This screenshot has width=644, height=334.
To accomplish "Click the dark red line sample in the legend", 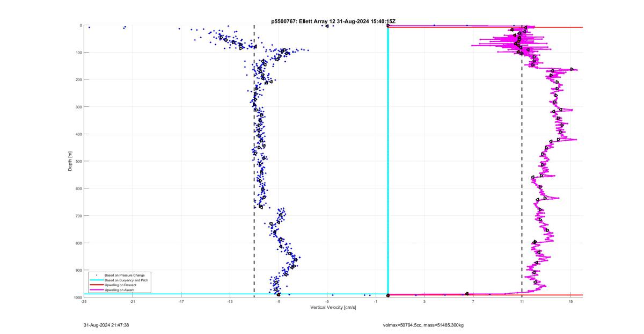I will pyautogui.click(x=96, y=285).
